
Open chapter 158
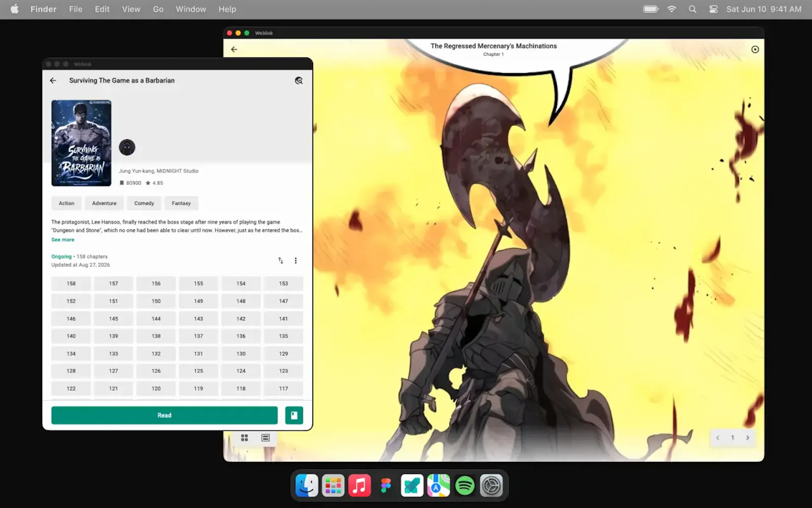point(71,283)
